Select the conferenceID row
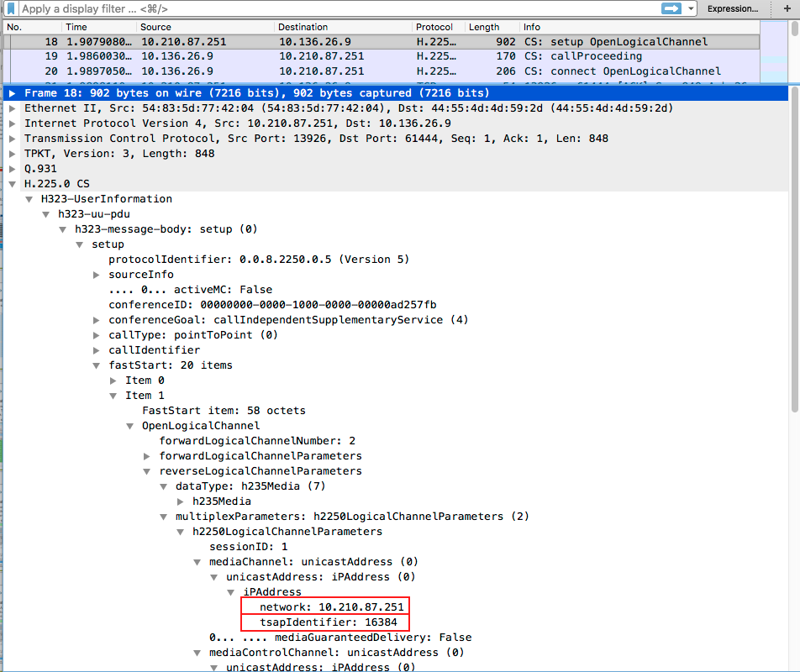The image size is (800, 672). [x=396, y=305]
